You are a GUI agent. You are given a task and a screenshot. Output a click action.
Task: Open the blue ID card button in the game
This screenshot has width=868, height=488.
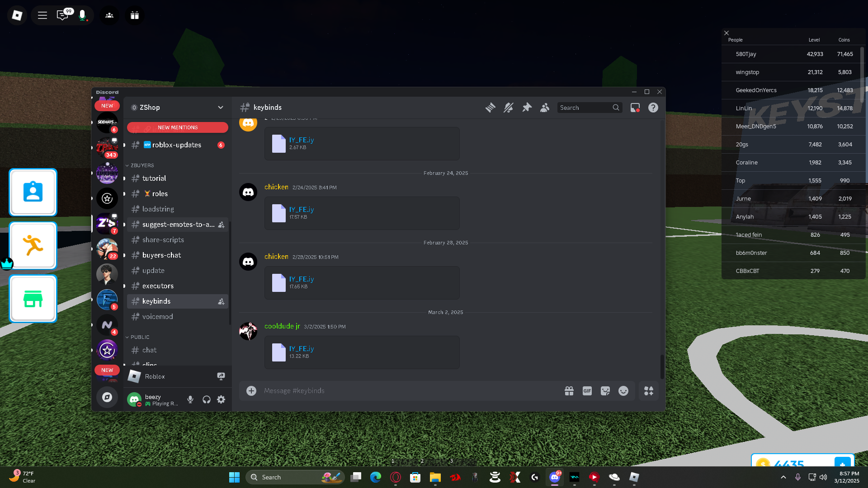tap(33, 192)
